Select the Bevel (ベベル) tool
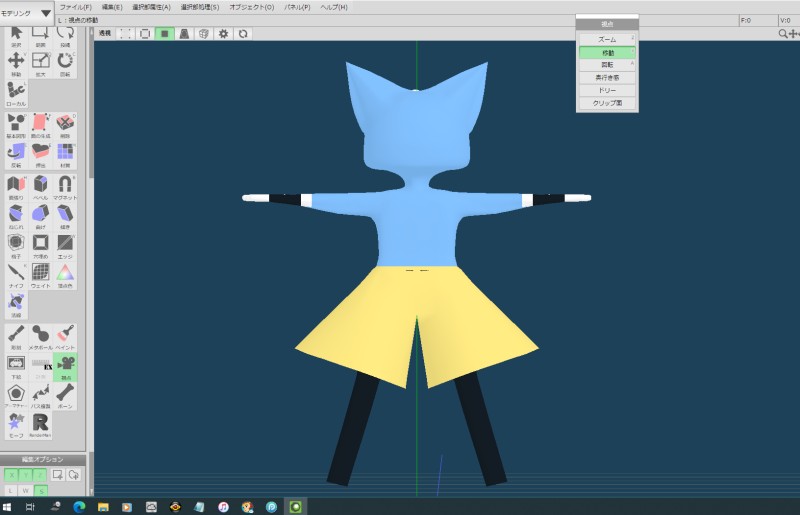 click(x=41, y=186)
